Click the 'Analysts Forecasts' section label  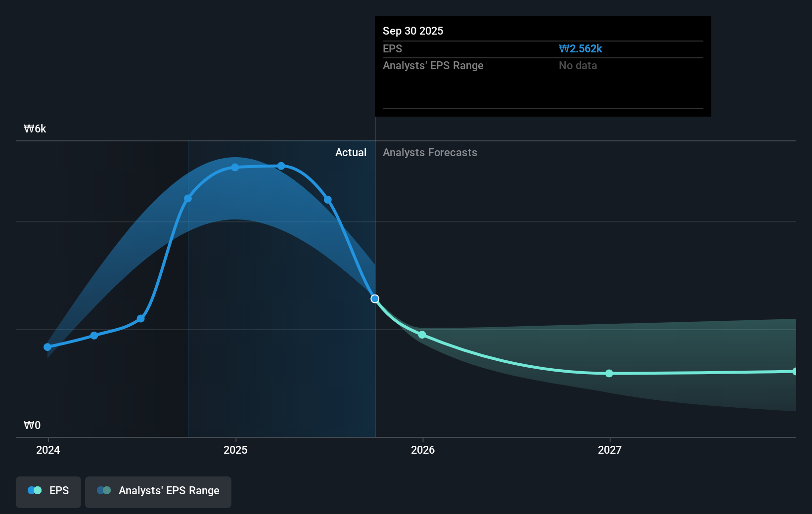430,152
